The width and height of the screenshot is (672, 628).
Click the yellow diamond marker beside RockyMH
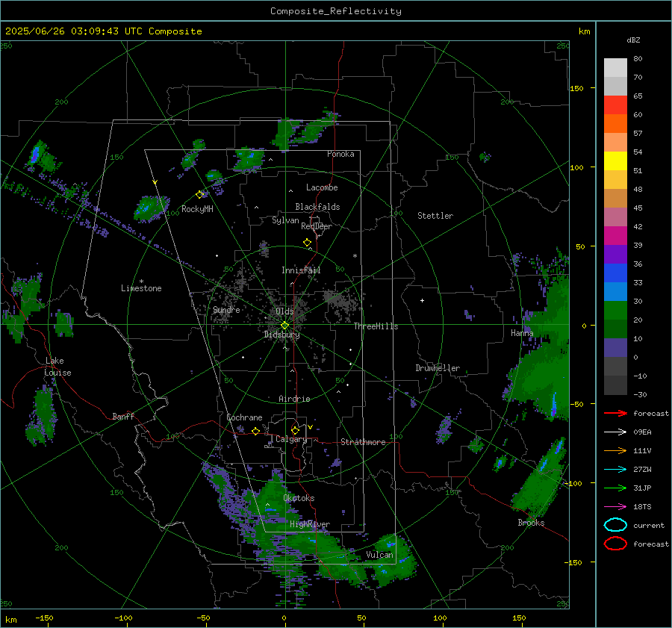[x=199, y=195]
